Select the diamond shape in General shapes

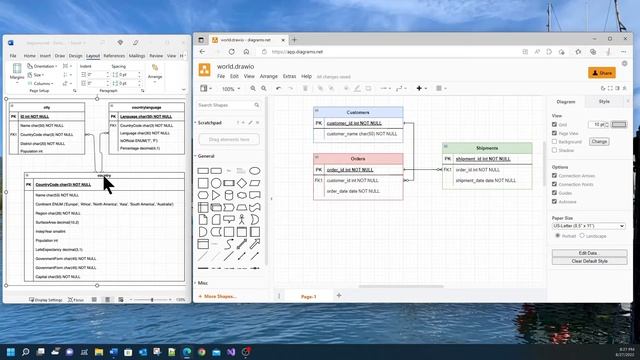point(242,183)
